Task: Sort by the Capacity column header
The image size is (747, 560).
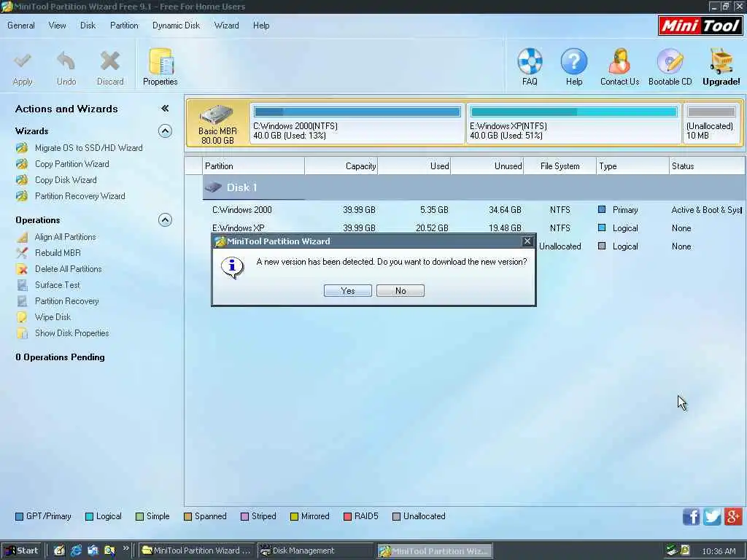Action: [341, 166]
